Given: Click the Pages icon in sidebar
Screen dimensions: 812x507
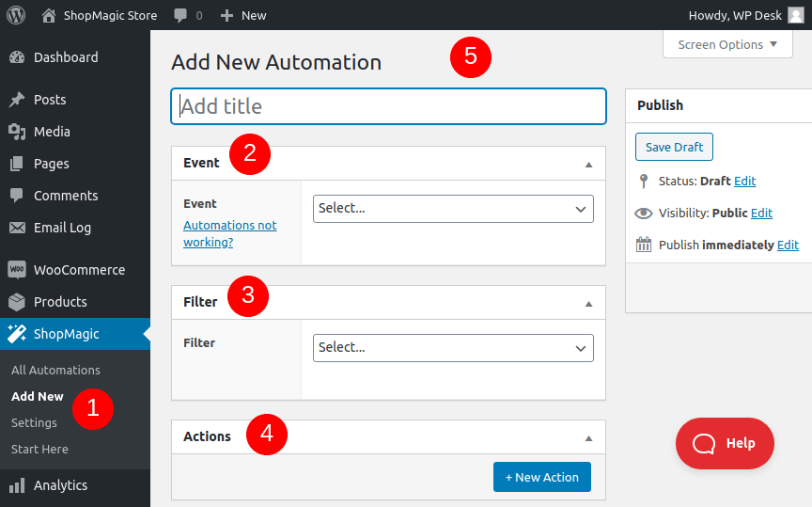Looking at the screenshot, I should [x=17, y=164].
